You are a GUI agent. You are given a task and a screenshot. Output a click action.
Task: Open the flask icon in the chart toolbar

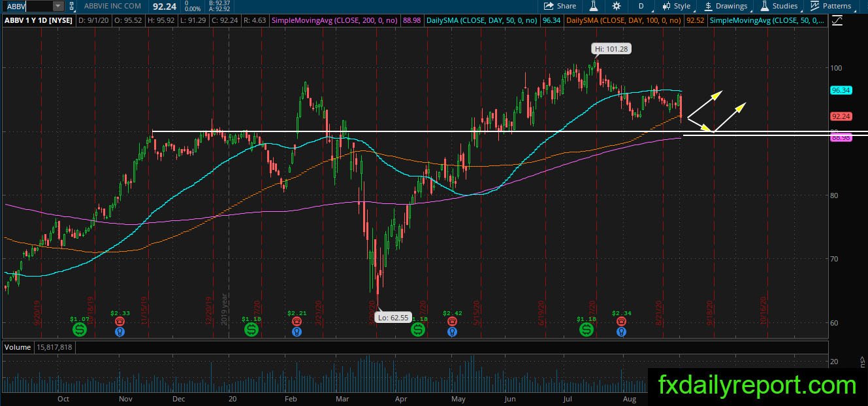click(594, 6)
